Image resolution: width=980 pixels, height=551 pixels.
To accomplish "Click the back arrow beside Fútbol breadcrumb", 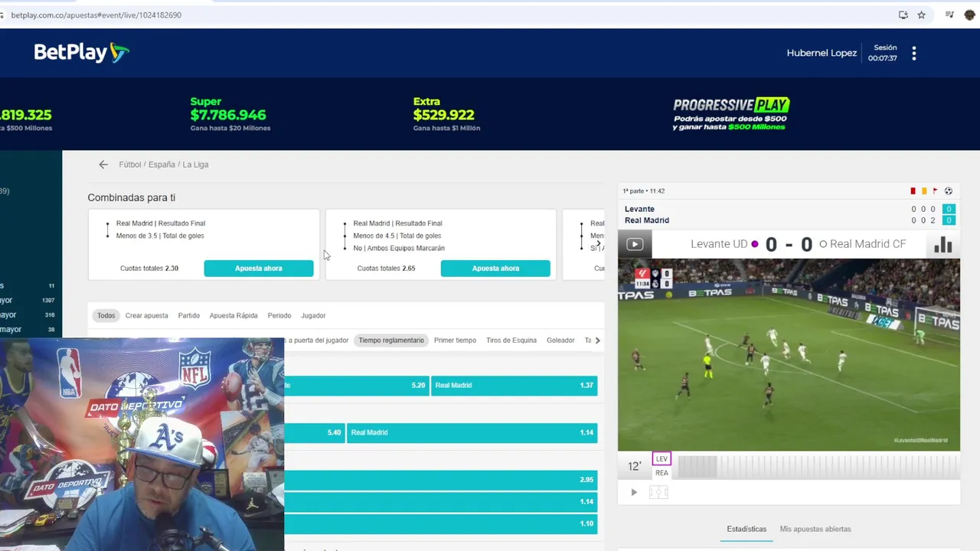I will pos(103,165).
